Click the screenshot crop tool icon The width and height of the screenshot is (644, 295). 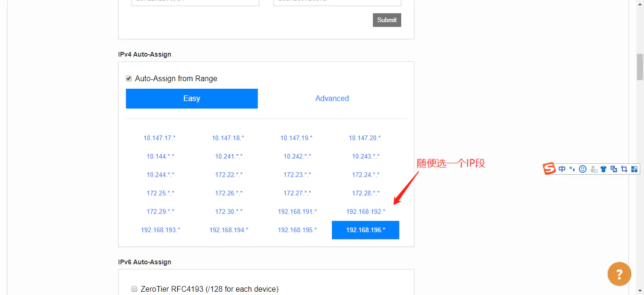[x=624, y=169]
